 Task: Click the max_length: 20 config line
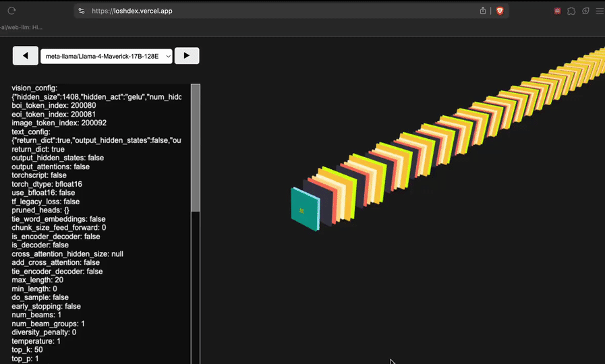[37, 280]
